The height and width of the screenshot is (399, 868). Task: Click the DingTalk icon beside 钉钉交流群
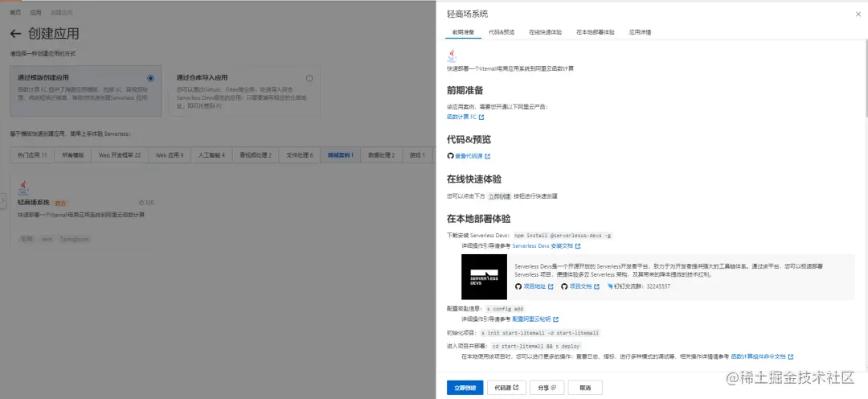(610, 286)
